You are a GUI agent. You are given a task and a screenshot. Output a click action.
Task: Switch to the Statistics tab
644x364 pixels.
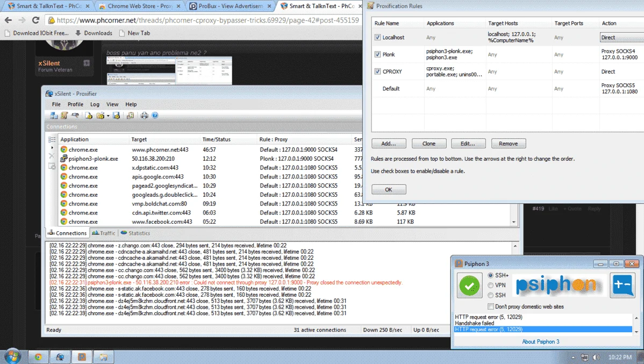135,233
